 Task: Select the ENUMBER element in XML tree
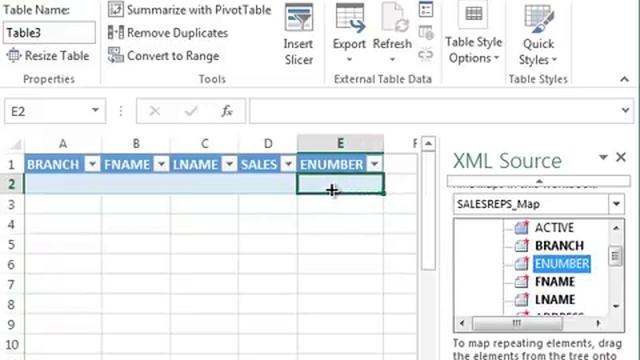tap(562, 264)
